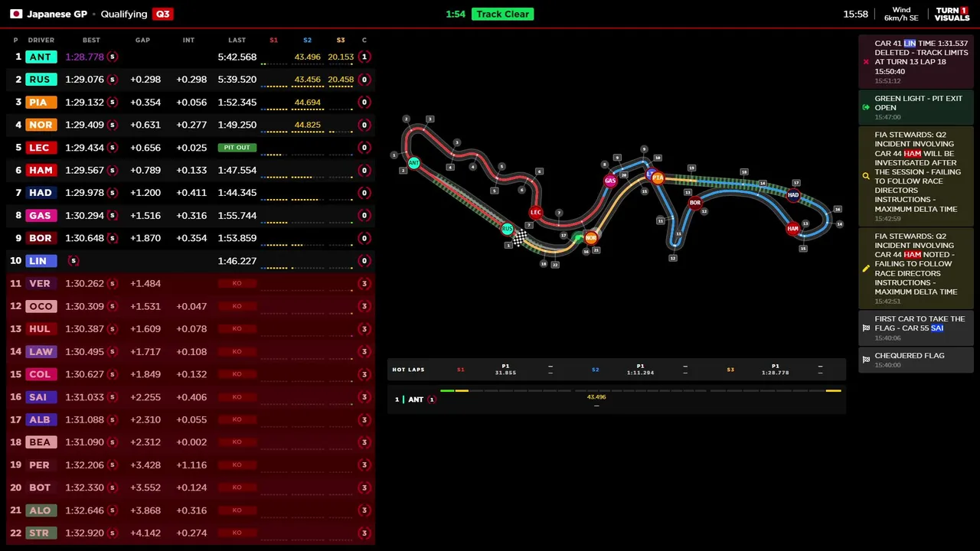Click the clock time 15:58
The image size is (980, 551).
point(855,14)
